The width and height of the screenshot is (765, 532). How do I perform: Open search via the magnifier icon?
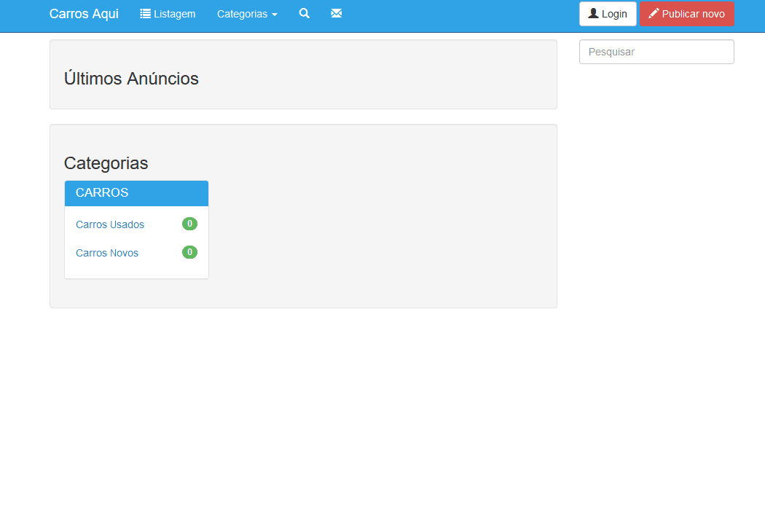(305, 14)
